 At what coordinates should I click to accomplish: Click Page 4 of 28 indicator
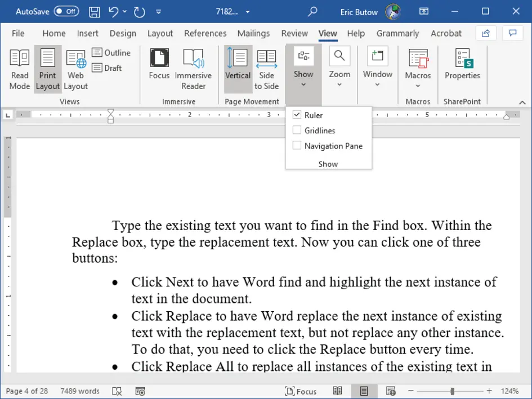pos(27,391)
